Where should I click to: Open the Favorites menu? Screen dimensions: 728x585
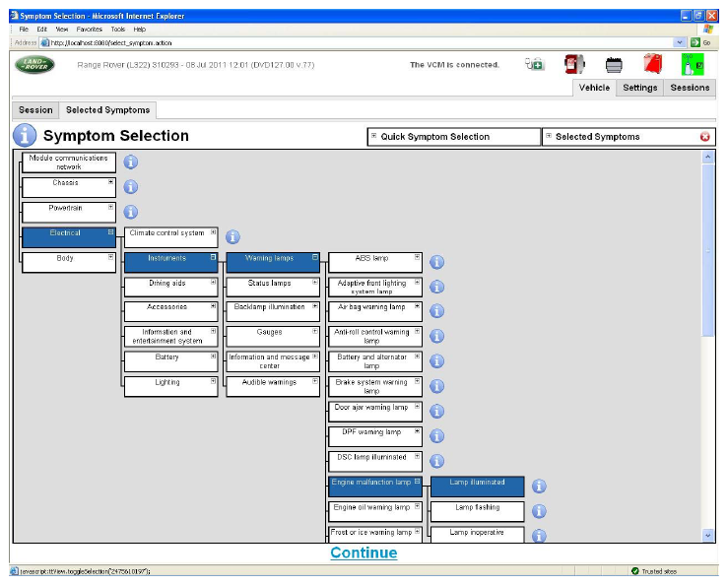89,30
